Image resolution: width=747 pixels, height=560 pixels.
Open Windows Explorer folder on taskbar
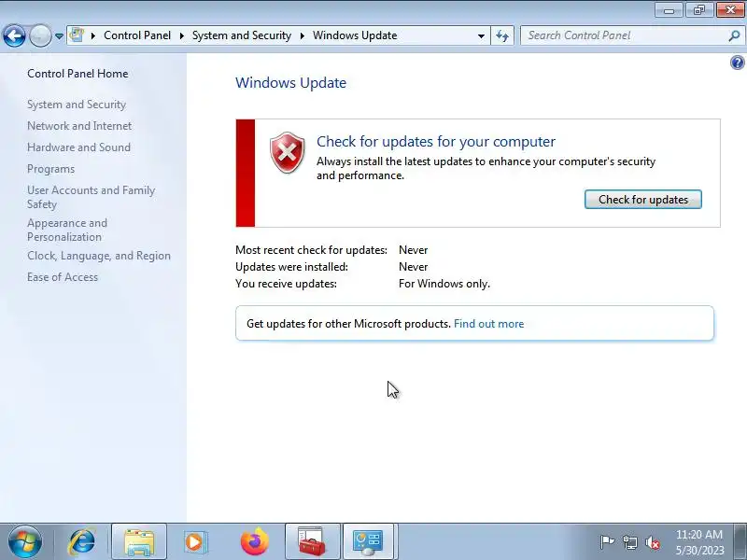point(138,542)
